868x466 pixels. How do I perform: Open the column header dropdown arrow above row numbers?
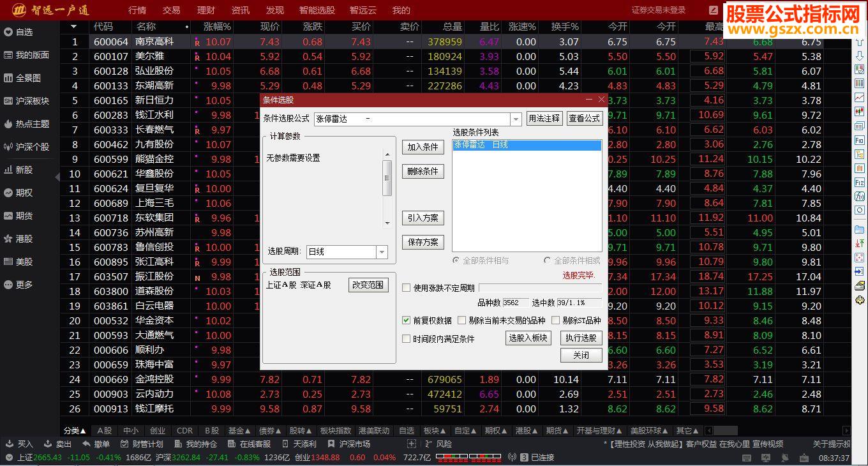(74, 27)
